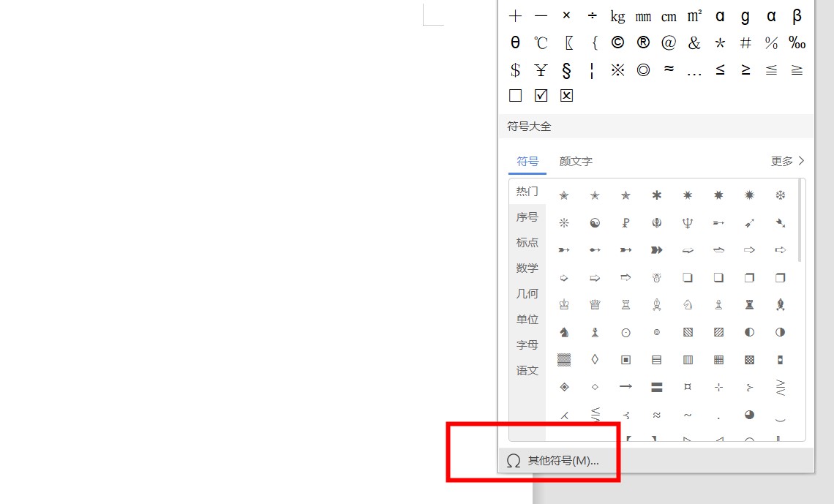Insert the copyright © symbol
This screenshot has height=504, width=834.
[x=617, y=43]
